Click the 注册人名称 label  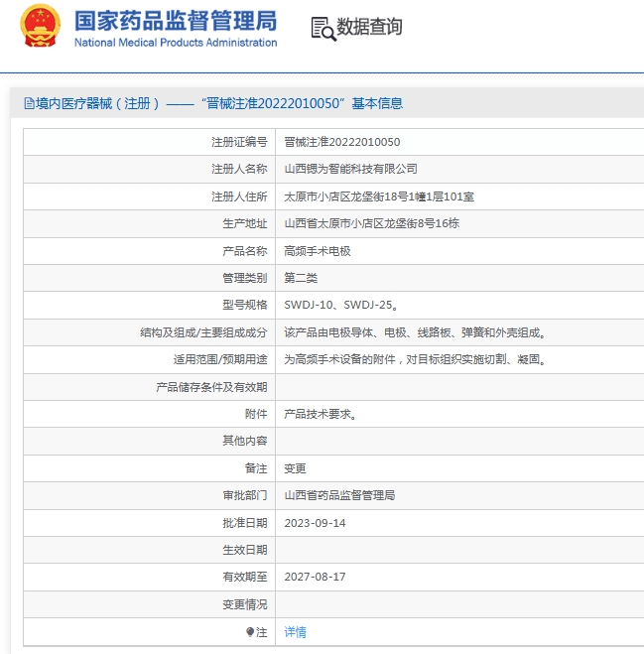(239, 169)
